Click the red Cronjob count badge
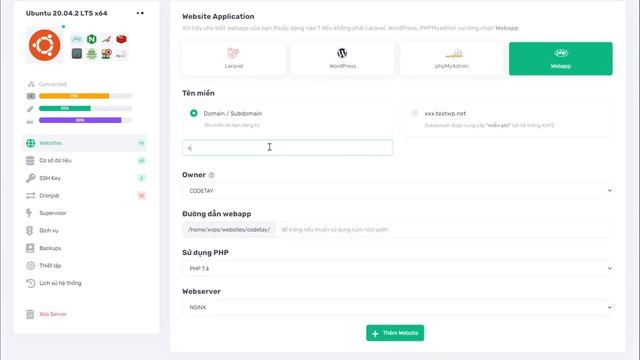The image size is (640, 360). coord(141,196)
